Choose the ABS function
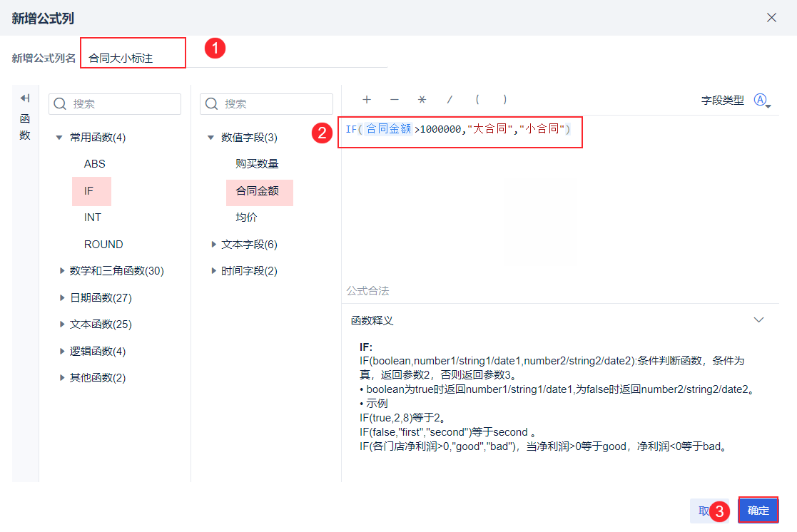This screenshot has width=797, height=532. (x=95, y=163)
